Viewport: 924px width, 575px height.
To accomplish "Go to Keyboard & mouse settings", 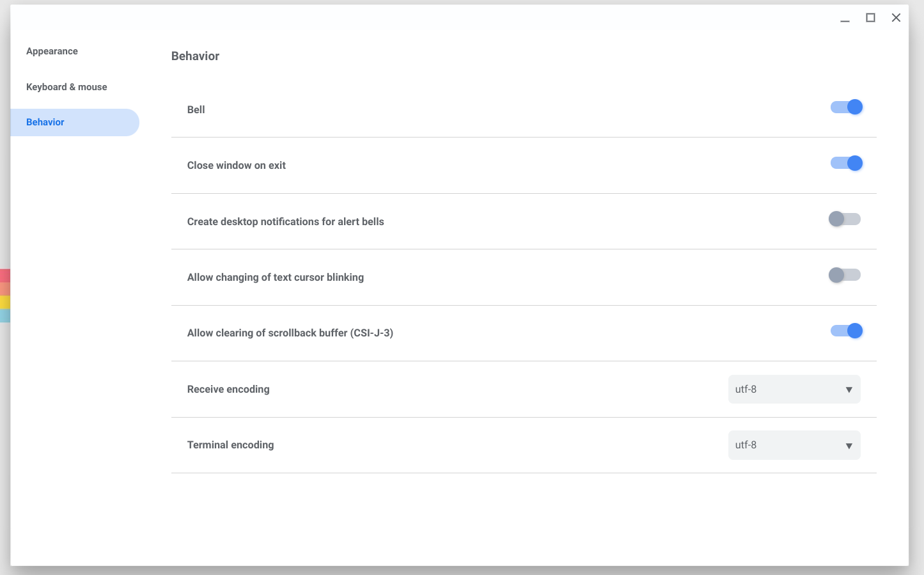I will [x=67, y=87].
